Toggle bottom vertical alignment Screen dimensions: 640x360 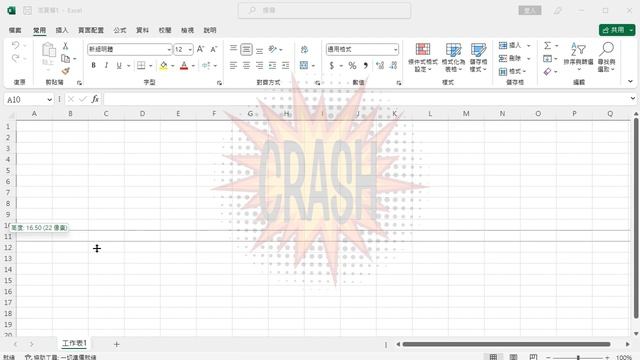coord(260,50)
